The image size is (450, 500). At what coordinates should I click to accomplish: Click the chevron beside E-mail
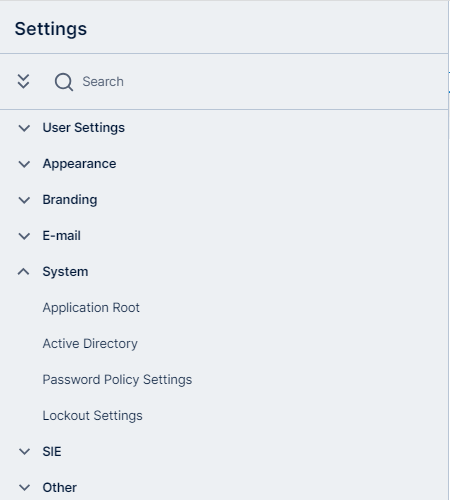pyautogui.click(x=24, y=236)
